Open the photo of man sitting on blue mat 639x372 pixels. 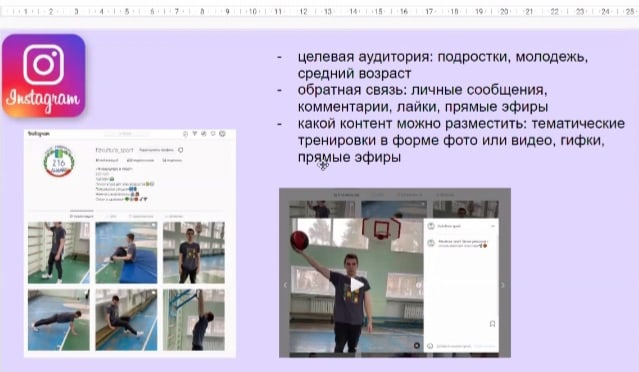[126, 253]
